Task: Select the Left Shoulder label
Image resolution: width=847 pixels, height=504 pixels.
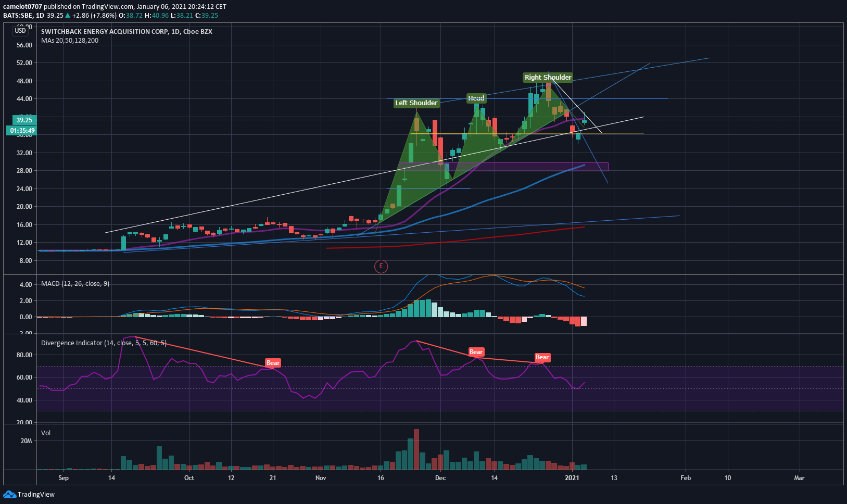Action: pos(416,103)
